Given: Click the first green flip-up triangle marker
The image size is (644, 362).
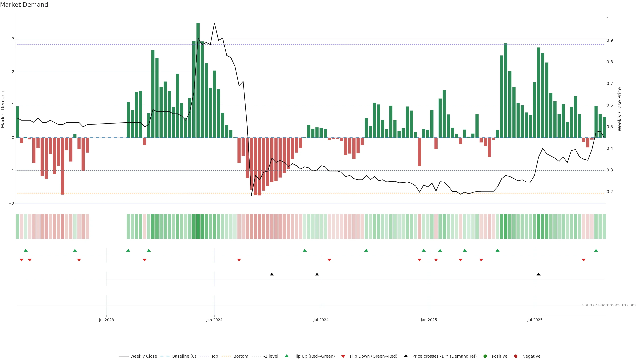Looking at the screenshot, I should tap(25, 251).
